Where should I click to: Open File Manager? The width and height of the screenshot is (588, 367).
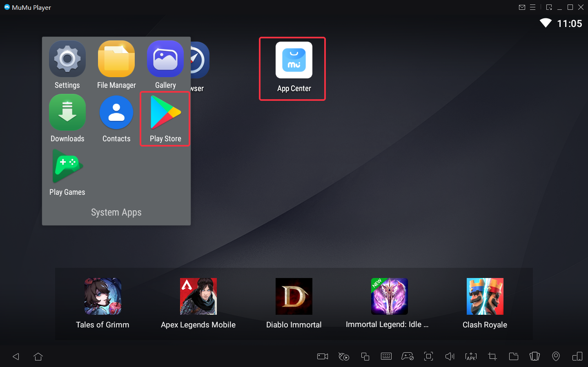click(116, 59)
